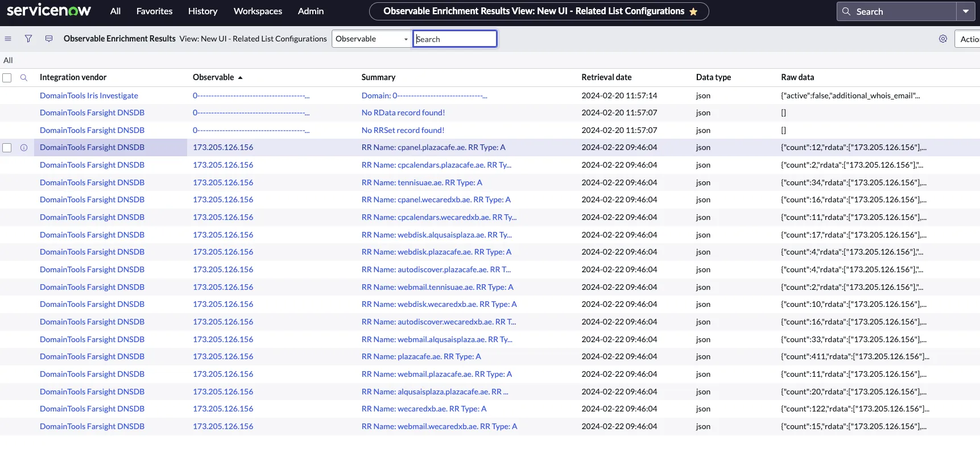This screenshot has height=449, width=980.
Task: Click raw data cell with count 34
Action: [x=854, y=182]
